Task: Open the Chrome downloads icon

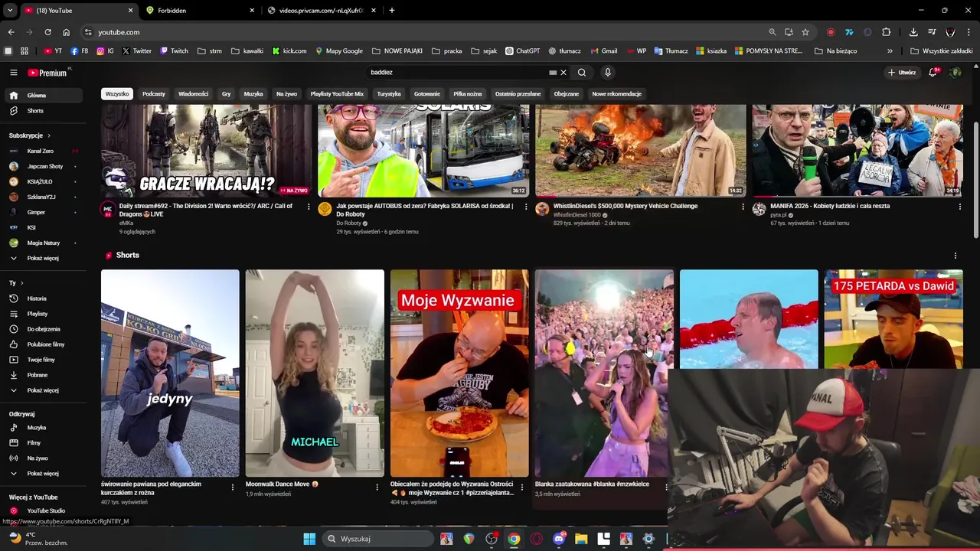Action: click(913, 32)
